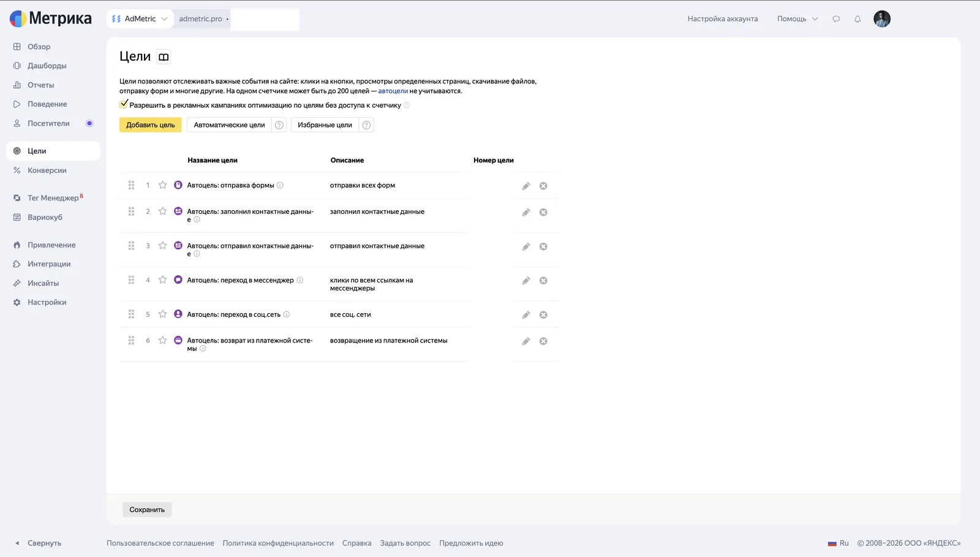Switch language via Ru flag selector
The height and width of the screenshot is (557, 980).
[x=838, y=543]
